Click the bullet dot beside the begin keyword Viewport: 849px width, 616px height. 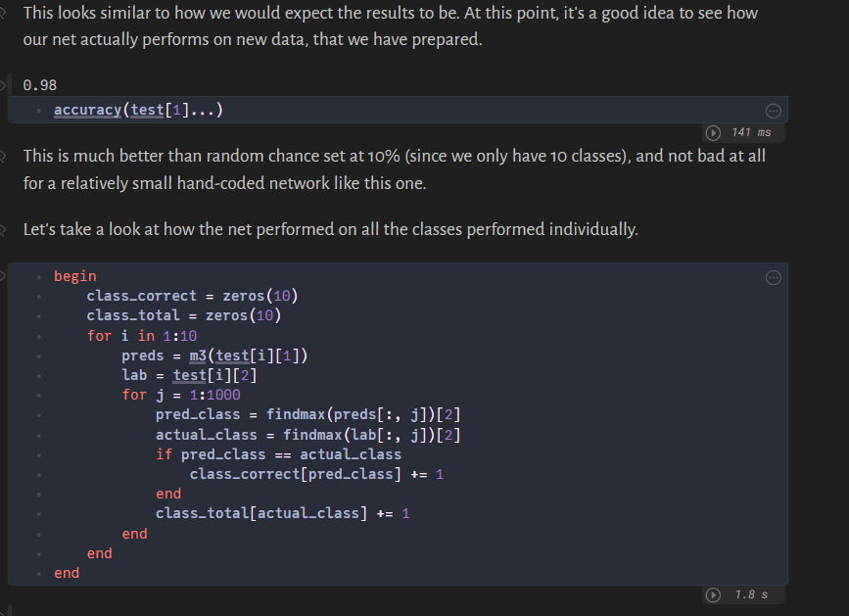38,276
